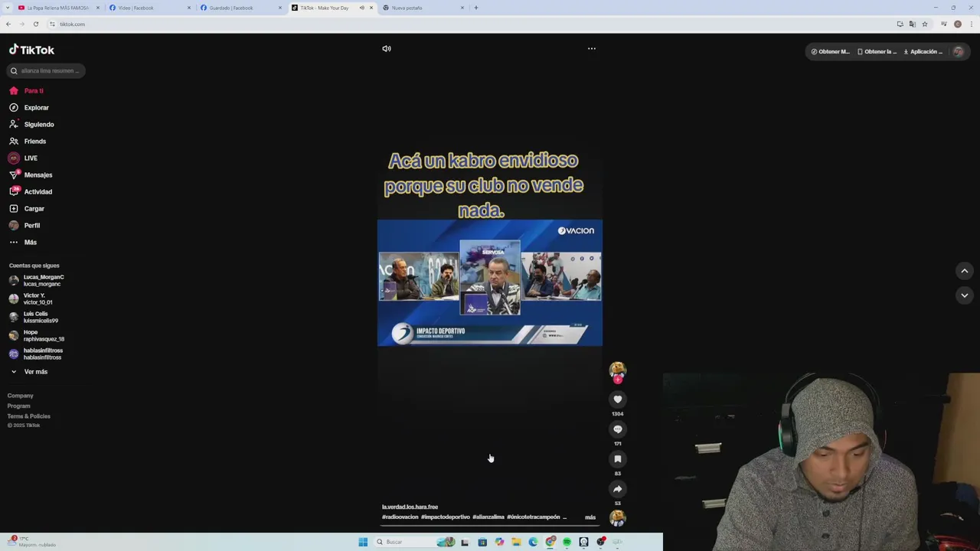Open the creator's avatar above like button
This screenshot has height=551, width=980.
[x=618, y=370]
